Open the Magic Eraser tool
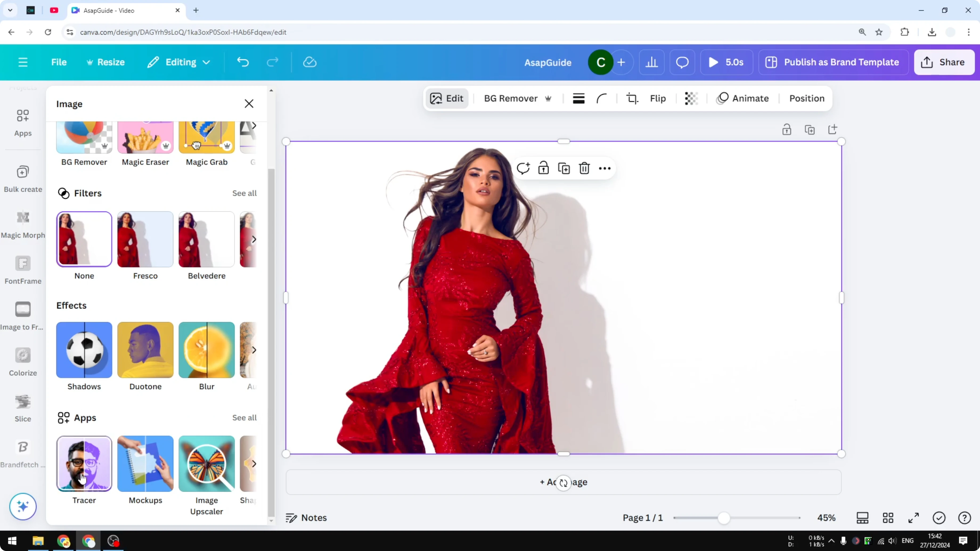This screenshot has height=551, width=980. pos(145,137)
